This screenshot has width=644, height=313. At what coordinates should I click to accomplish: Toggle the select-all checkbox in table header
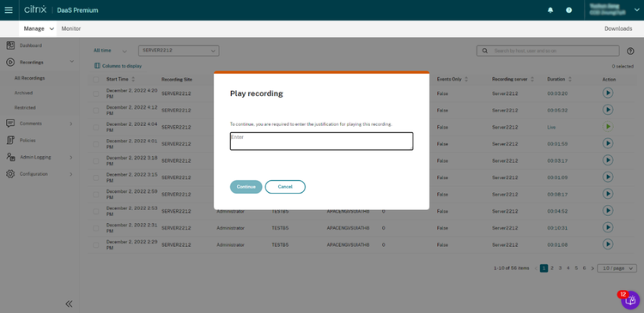95,79
